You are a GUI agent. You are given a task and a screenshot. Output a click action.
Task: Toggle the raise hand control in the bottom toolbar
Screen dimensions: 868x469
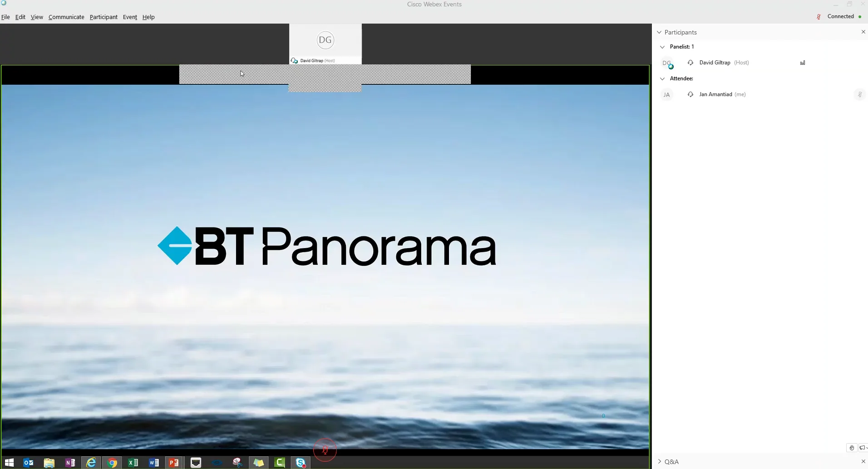coord(851,448)
